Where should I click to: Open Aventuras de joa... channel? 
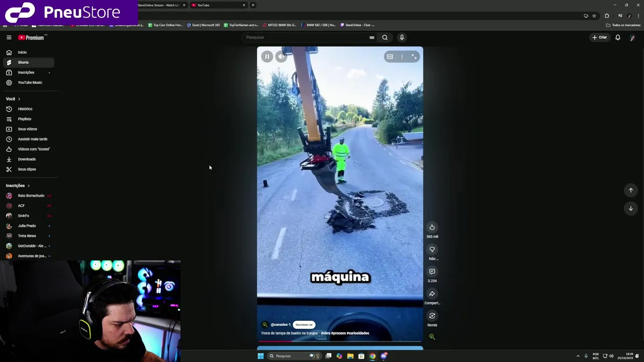point(28,256)
